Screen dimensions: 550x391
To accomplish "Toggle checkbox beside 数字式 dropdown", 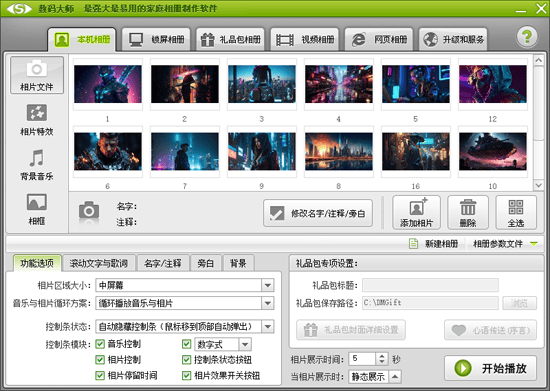I will (187, 344).
